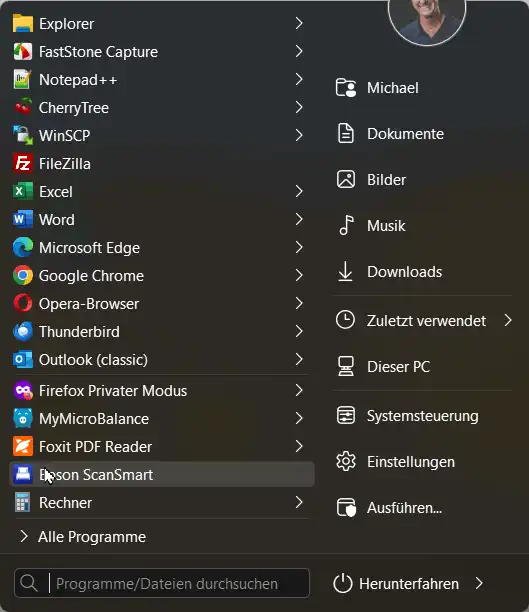Viewport: 529px width, 612px height.
Task: Click the Bilder picture icon
Action: tap(346, 180)
